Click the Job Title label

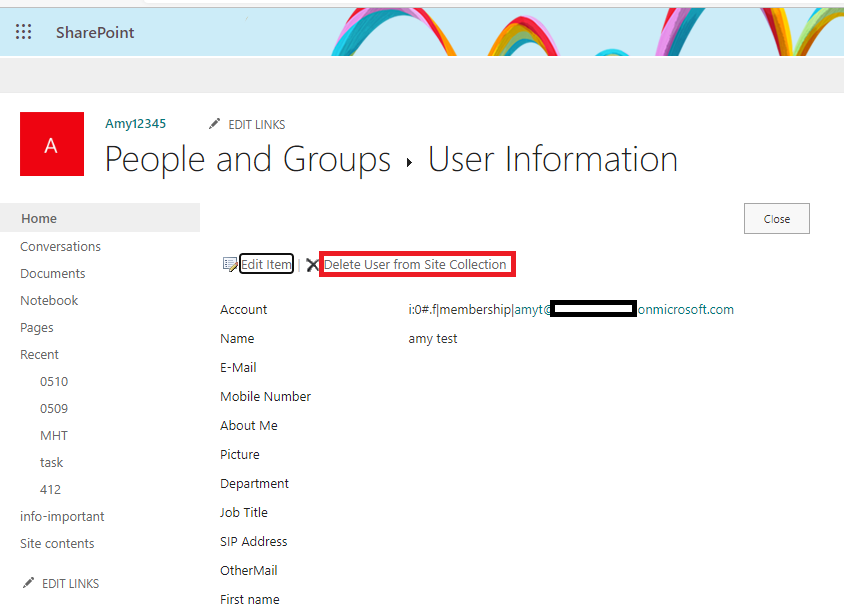click(243, 512)
